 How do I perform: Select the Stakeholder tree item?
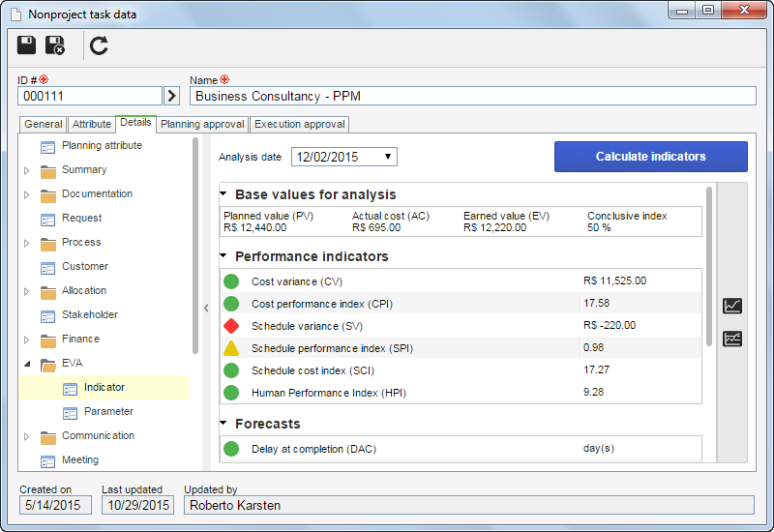(x=90, y=315)
